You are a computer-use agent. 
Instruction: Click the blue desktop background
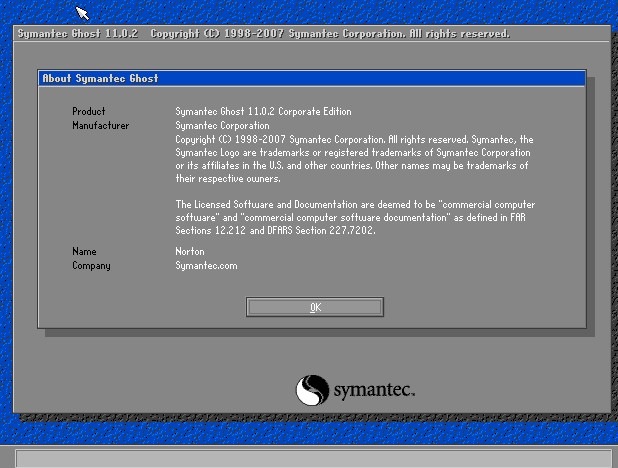pyautogui.click(x=300, y=10)
